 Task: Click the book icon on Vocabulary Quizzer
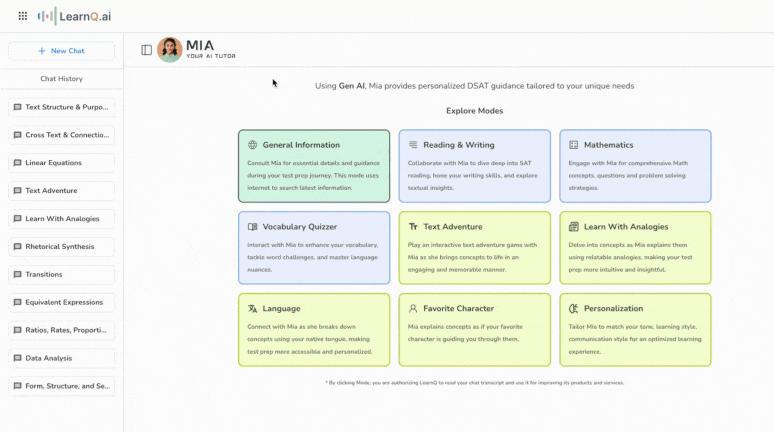(x=253, y=227)
